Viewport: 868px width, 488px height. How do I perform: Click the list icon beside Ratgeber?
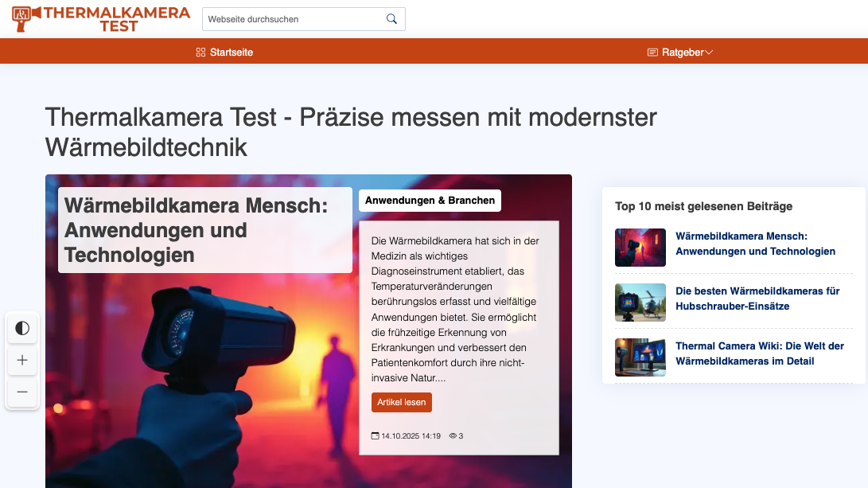tap(651, 52)
